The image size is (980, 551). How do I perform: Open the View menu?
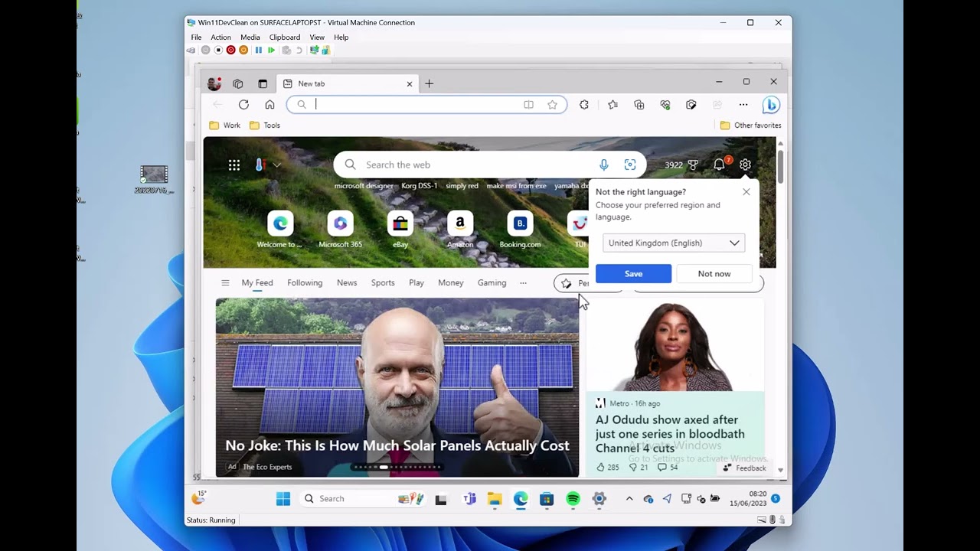[x=317, y=37]
